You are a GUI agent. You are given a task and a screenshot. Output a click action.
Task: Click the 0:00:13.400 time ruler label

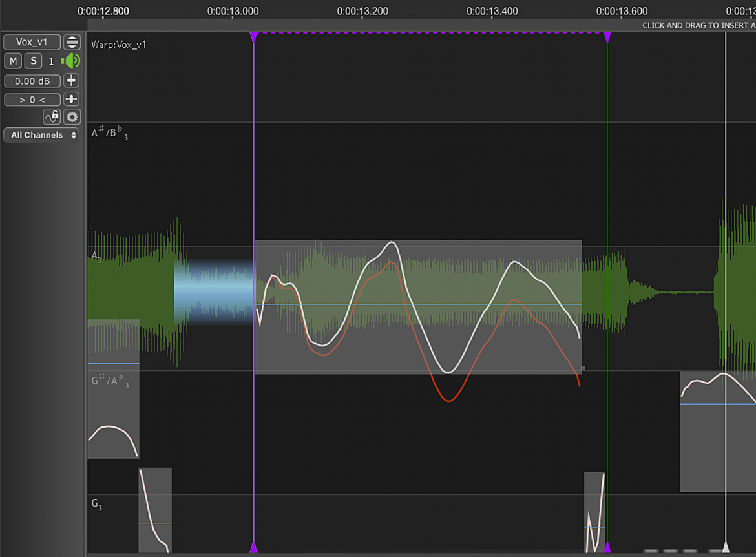click(492, 11)
